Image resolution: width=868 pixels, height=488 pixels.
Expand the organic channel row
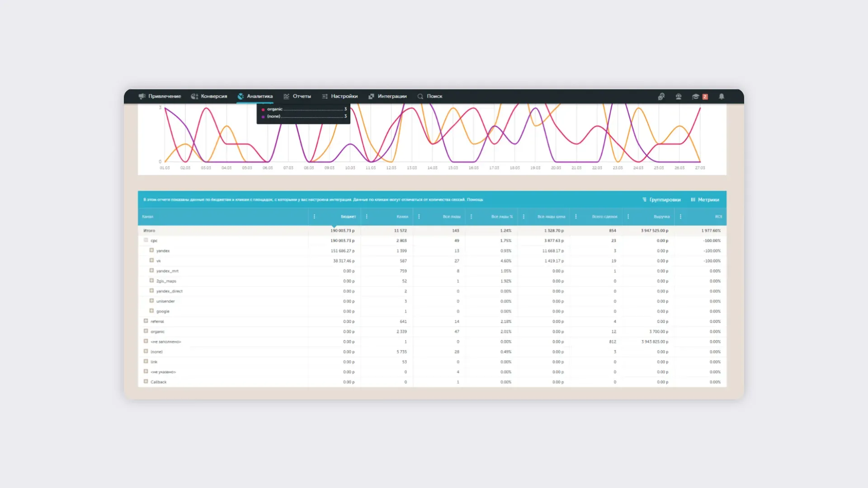[x=146, y=331]
